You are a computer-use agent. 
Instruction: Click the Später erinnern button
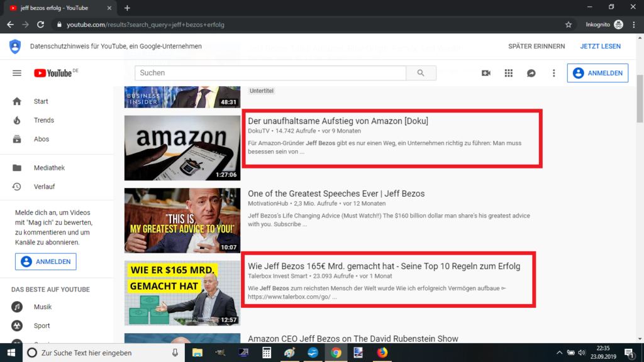tap(536, 47)
